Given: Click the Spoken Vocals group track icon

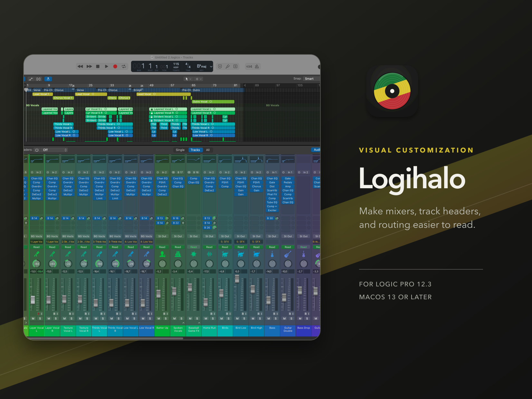Looking at the screenshot, I should [178, 254].
